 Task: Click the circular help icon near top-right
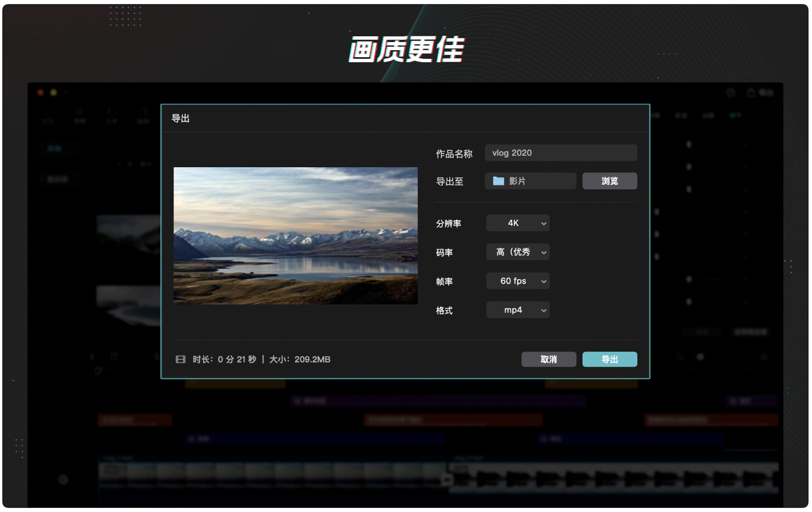pos(731,92)
